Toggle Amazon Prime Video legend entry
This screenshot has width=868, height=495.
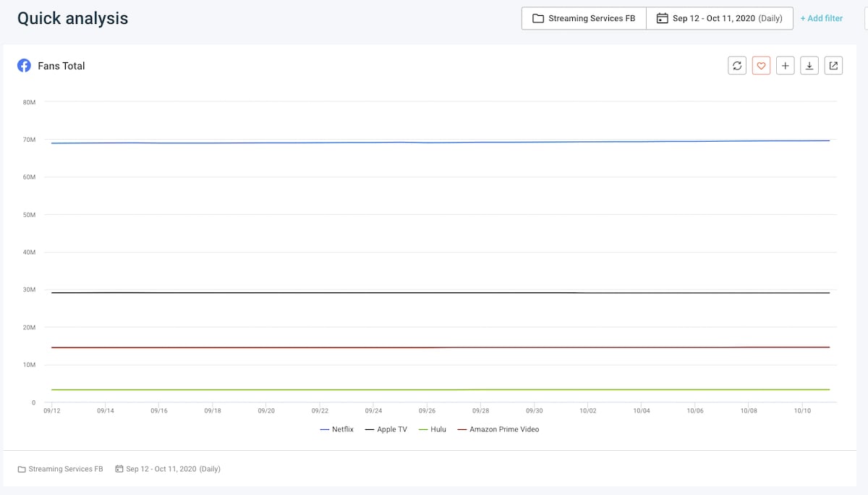pos(498,429)
